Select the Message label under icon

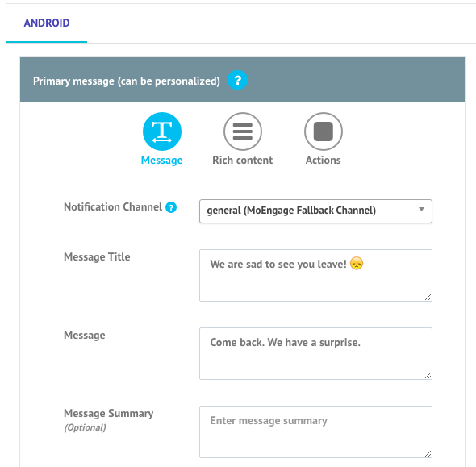point(162,160)
